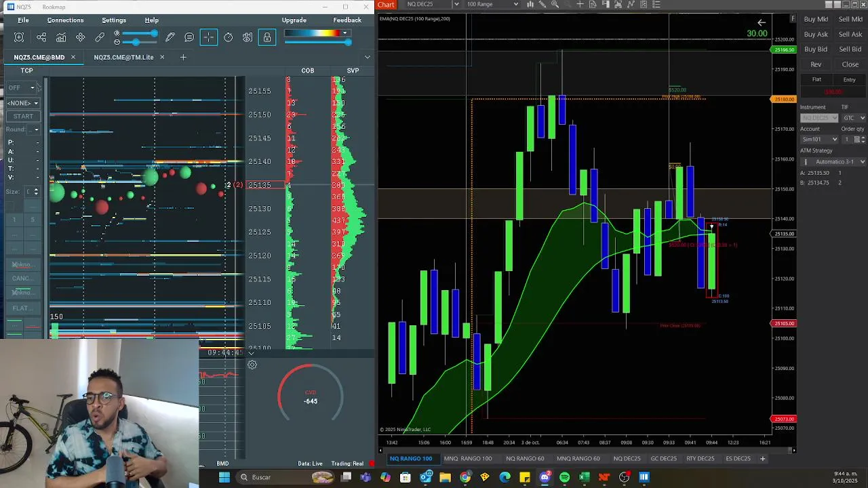Open the NinjaTrader chart Properties list icon
Image resolution: width=868 pixels, height=488 pixels.
656,4
